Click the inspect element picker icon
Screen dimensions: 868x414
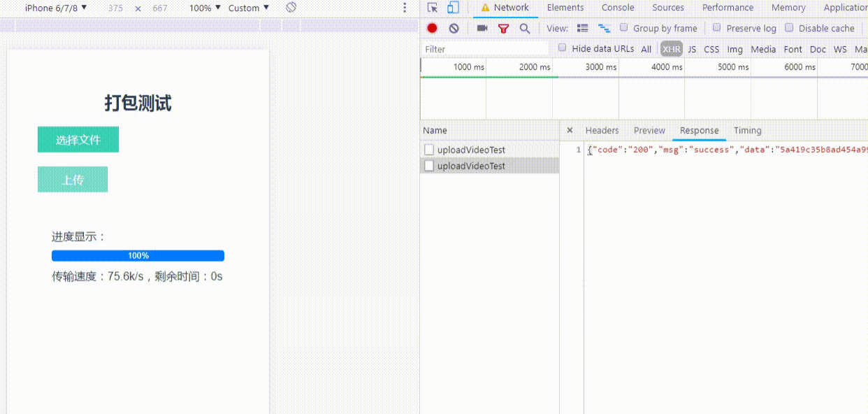(x=433, y=8)
